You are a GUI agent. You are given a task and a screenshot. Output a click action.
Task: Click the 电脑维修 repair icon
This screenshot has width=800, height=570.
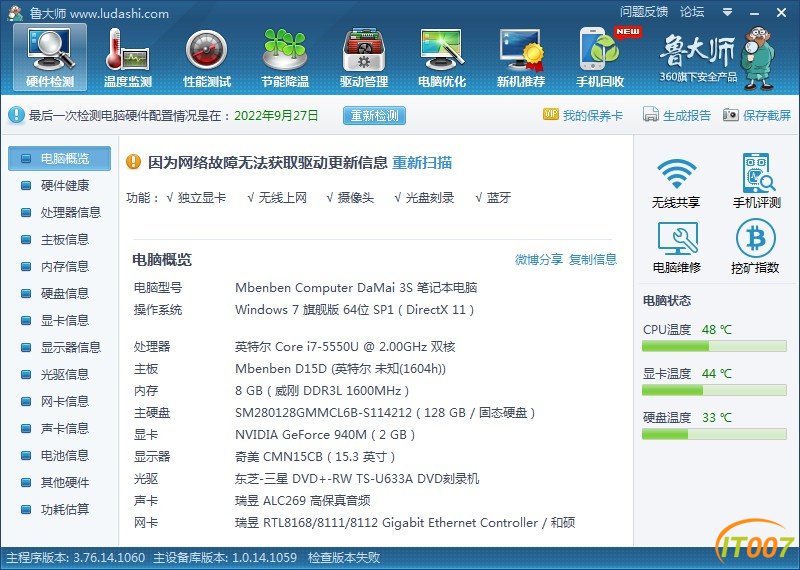(x=677, y=238)
